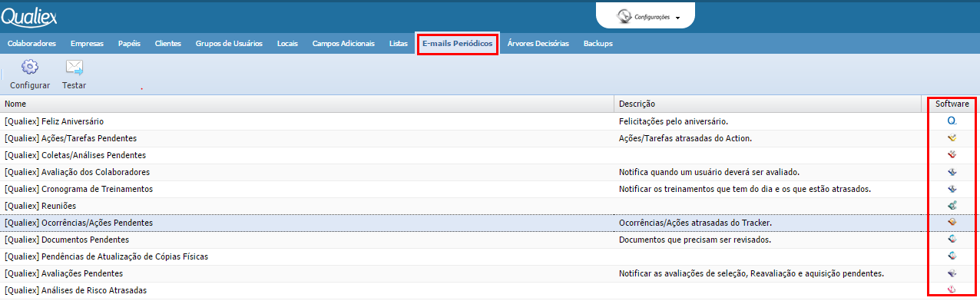
Task: Click description 'Ações/Tarefas atrasadas do Action.'
Action: [685, 138]
